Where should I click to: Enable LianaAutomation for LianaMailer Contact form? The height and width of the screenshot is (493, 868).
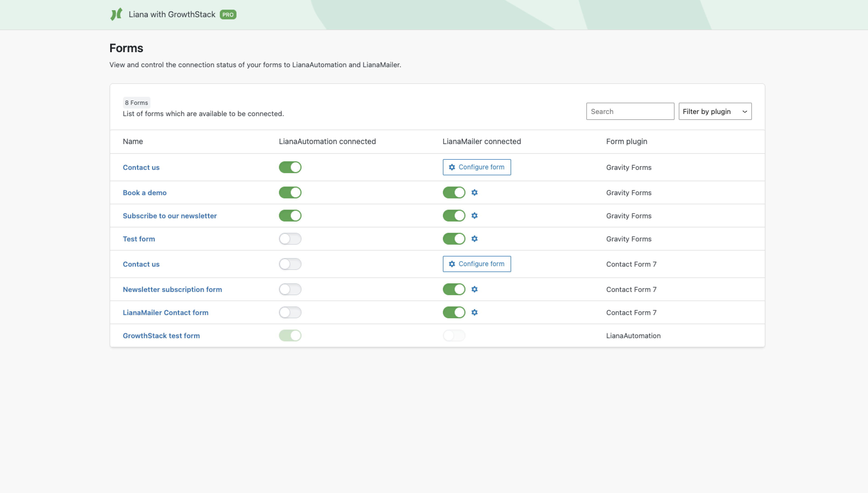tap(290, 312)
